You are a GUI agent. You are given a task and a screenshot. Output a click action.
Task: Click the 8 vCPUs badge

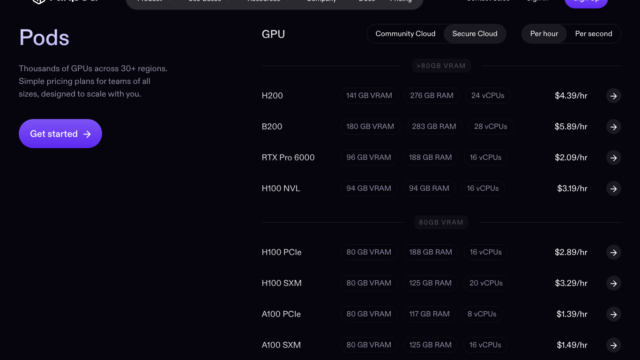482,314
